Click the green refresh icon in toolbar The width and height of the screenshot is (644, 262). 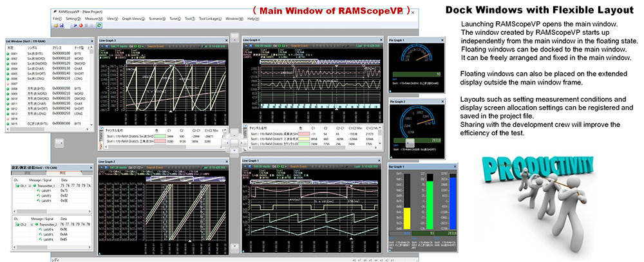click(99, 26)
